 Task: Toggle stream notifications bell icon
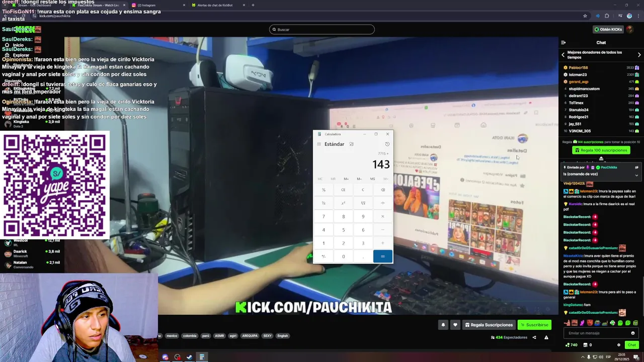(443, 325)
